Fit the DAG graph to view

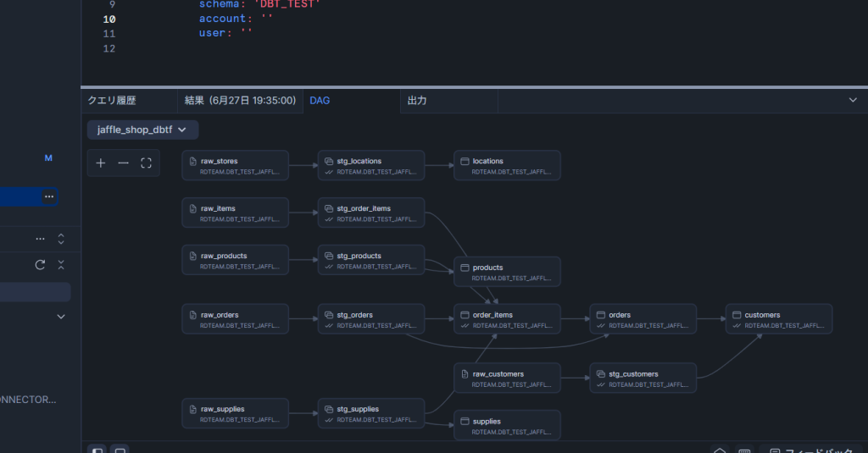point(146,163)
